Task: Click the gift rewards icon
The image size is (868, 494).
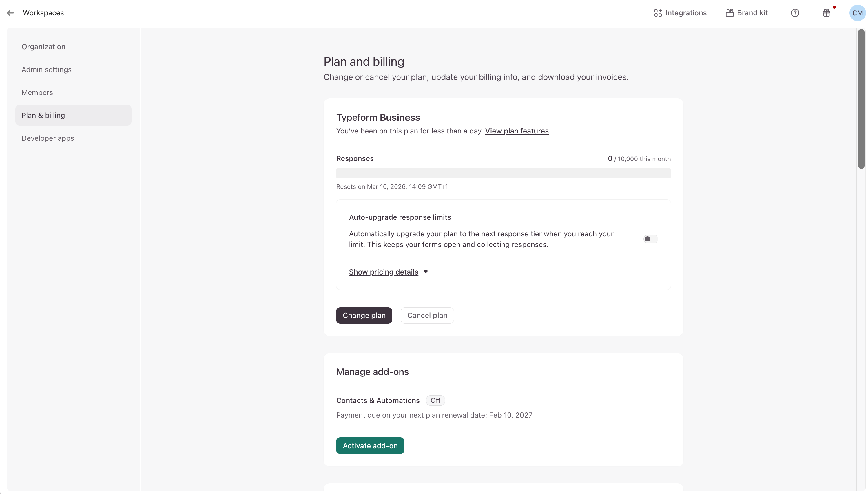Action: pos(826,13)
